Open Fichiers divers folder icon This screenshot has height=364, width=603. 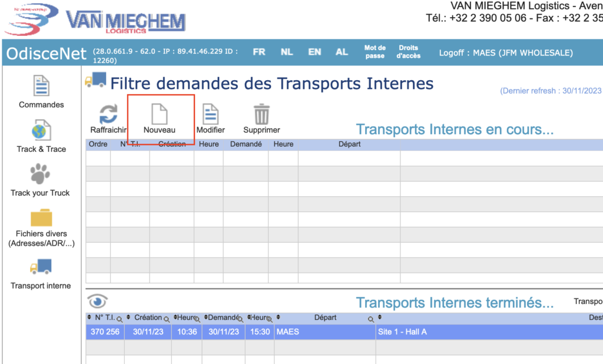[41, 218]
